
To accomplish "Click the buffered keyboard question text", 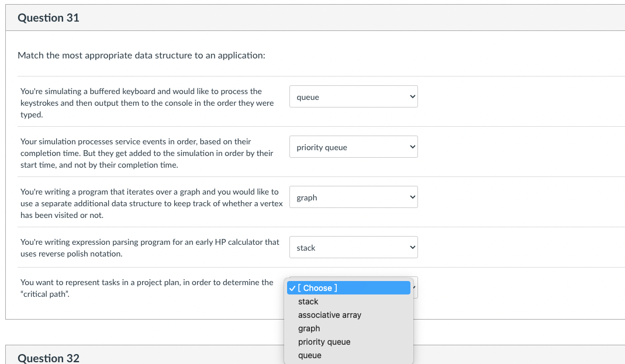I will click(147, 103).
